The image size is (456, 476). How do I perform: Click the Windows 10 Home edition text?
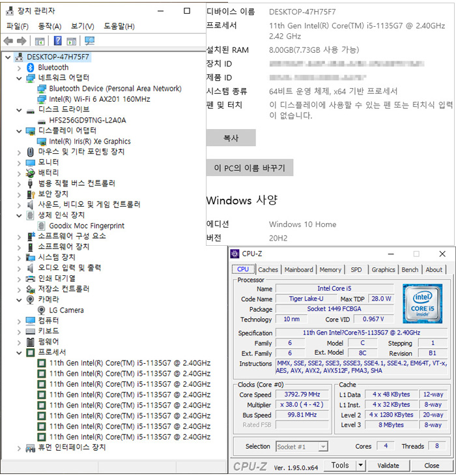[302, 224]
